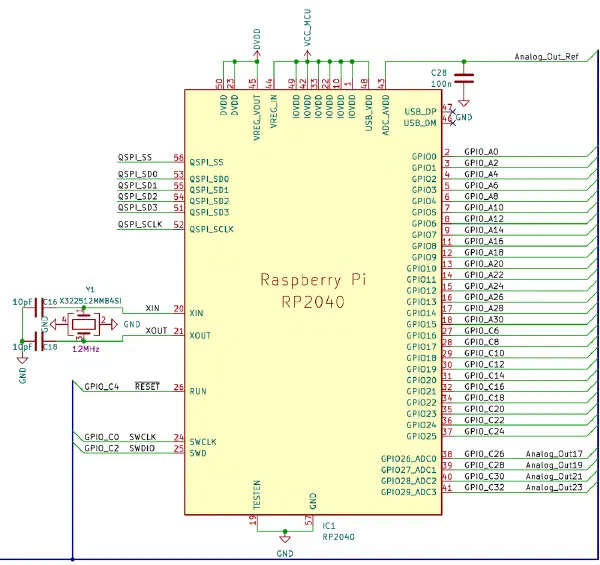The height and width of the screenshot is (565, 600).
Task: Select the GPIO_C6 net label
Action: [x=481, y=331]
